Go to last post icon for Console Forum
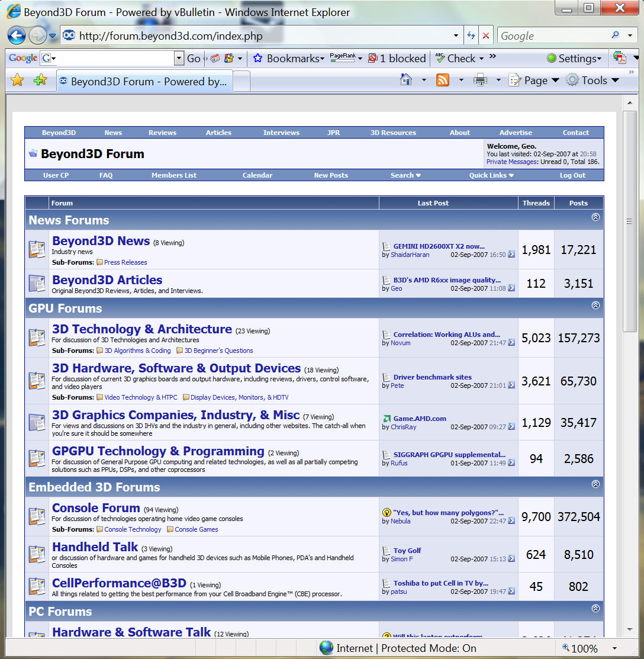The image size is (644, 659). (x=511, y=520)
